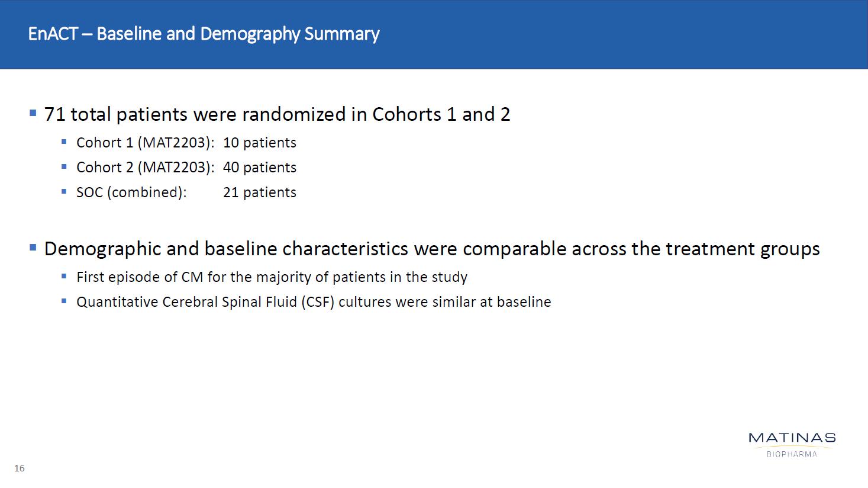Click the "Cohort 2 (MAT2203):" label
The width and height of the screenshot is (868, 488).
tap(145, 168)
